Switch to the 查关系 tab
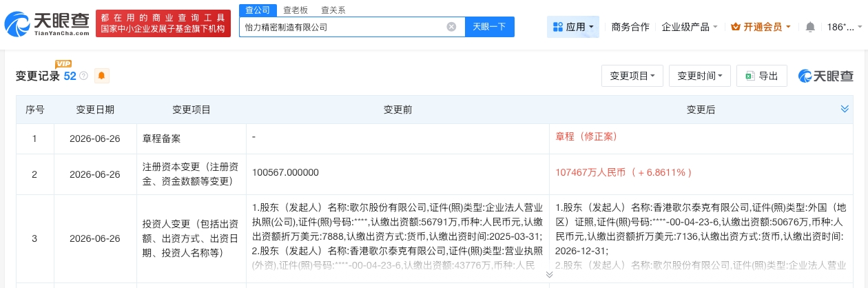868x288 pixels. click(x=333, y=10)
